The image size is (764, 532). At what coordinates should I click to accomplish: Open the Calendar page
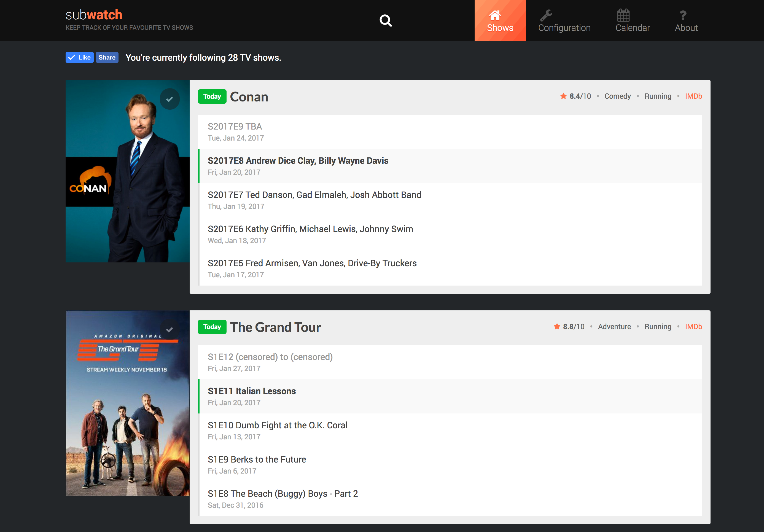(x=632, y=21)
